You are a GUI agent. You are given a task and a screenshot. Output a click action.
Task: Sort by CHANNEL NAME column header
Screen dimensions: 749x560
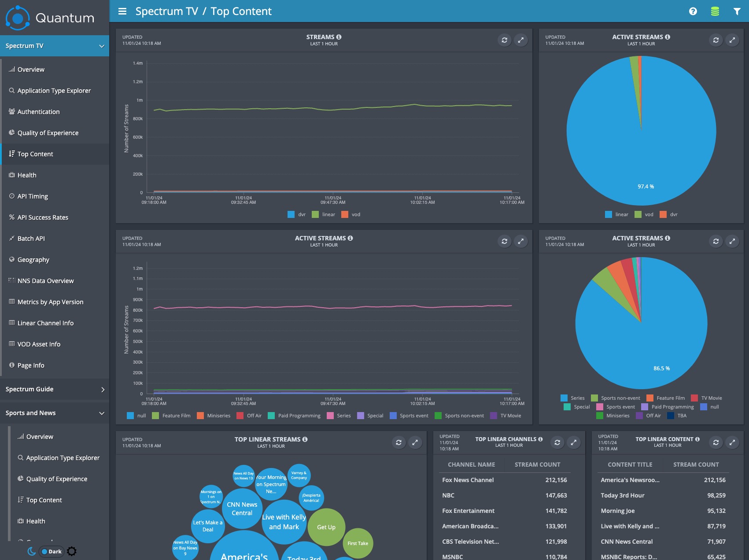[471, 464]
